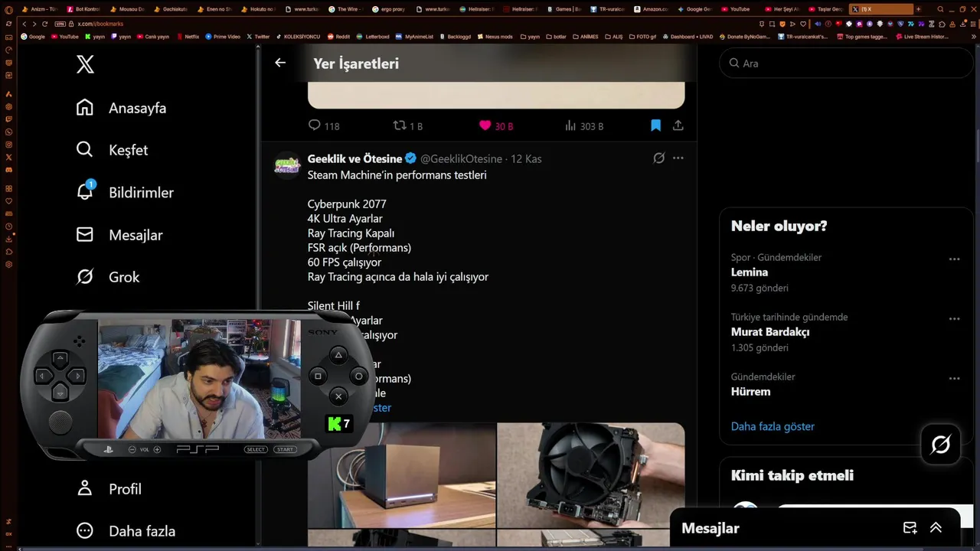The height and width of the screenshot is (551, 980).
Task: Click the Geeklik ve Ötesine profile avatar
Action: pyautogui.click(x=287, y=165)
